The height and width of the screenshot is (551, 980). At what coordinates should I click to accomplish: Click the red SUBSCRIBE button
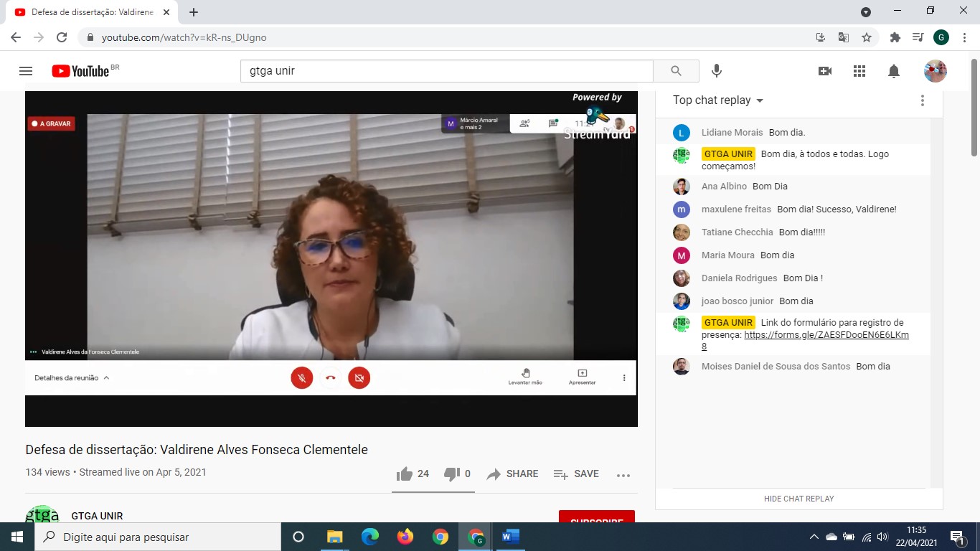596,519
